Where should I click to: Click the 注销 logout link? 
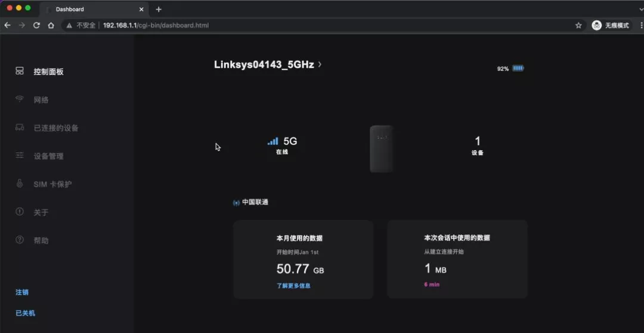(x=22, y=292)
